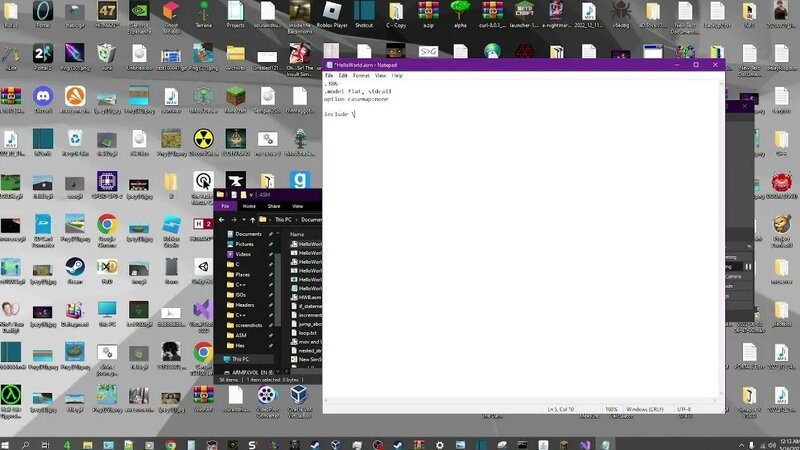The image size is (800, 450).
Task: Open the Headers folder in navigation pane
Action: [x=244, y=305]
